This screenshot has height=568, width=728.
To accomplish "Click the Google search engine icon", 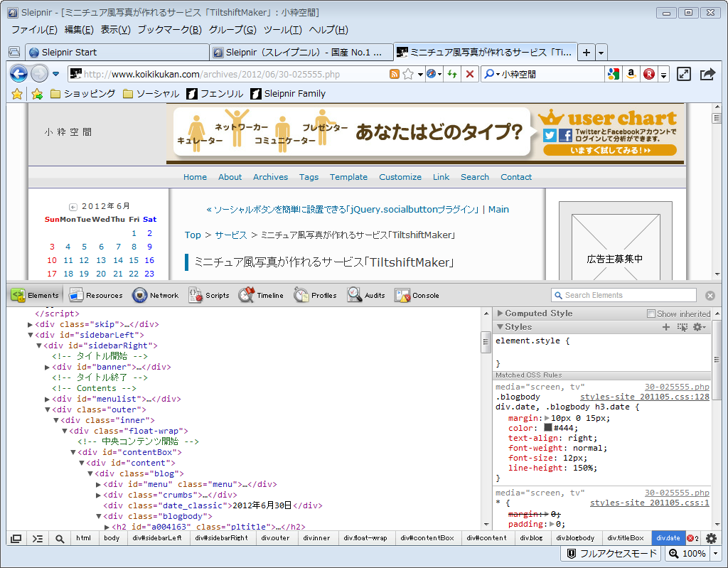I will (x=614, y=74).
